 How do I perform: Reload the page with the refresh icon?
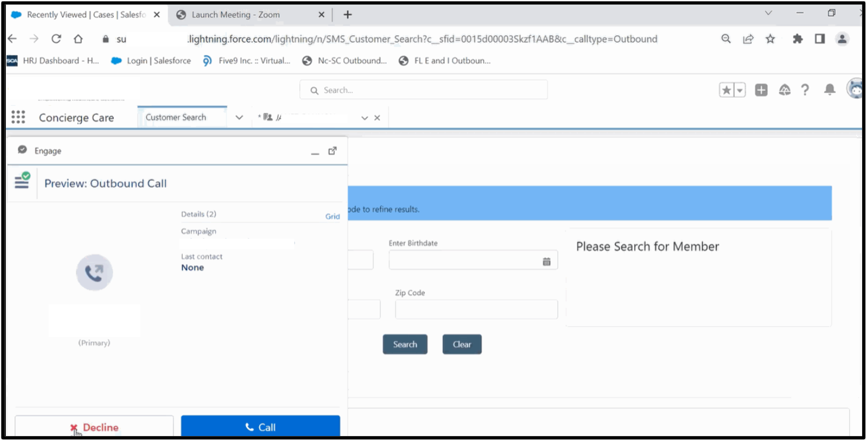(x=56, y=39)
